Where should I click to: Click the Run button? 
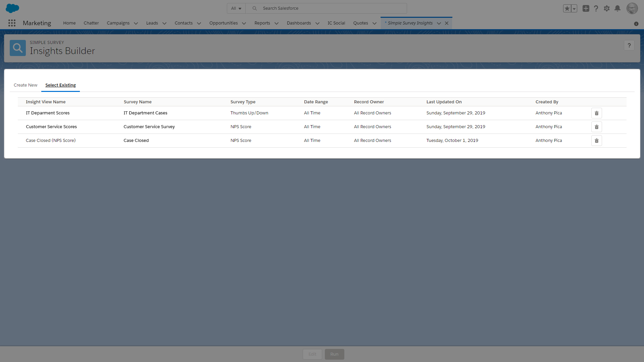pyautogui.click(x=334, y=354)
